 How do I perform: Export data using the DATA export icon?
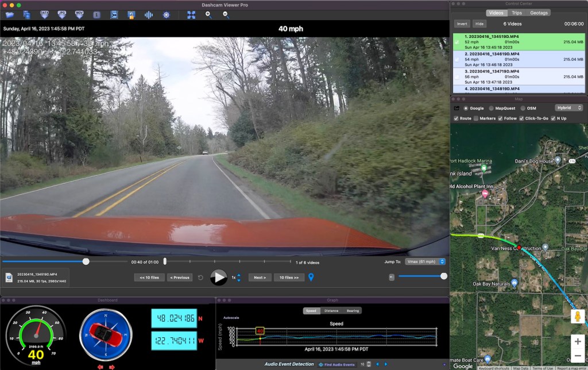click(x=44, y=14)
